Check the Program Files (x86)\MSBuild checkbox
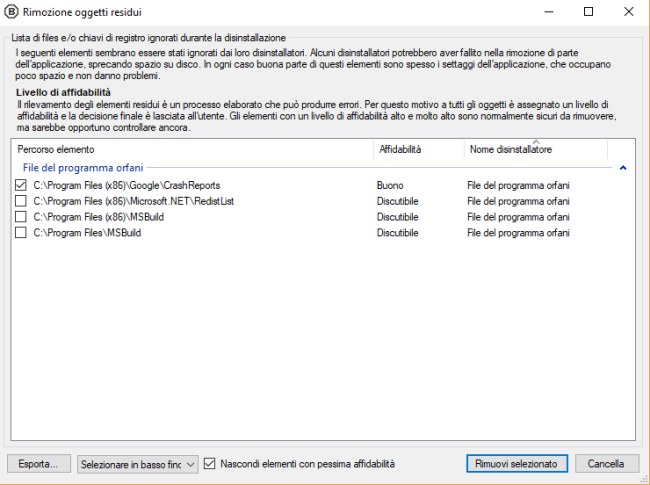Screen dimensions: 650x485 21,217
